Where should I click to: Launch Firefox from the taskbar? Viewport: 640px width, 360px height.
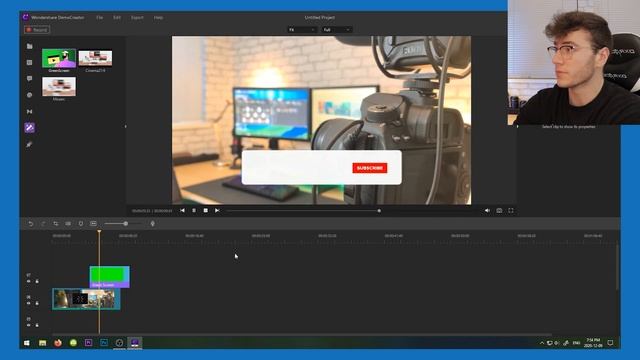58,343
